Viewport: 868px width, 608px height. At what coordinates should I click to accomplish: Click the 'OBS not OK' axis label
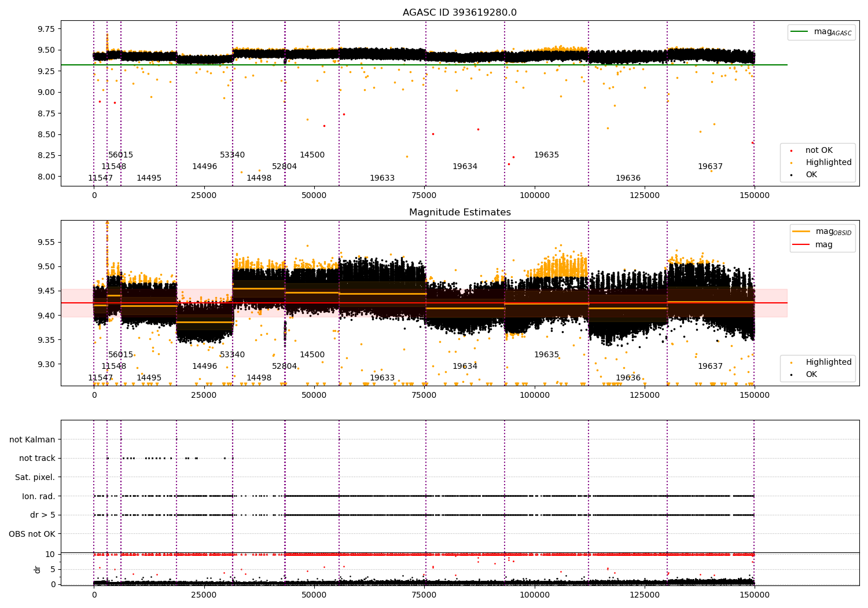point(32,534)
